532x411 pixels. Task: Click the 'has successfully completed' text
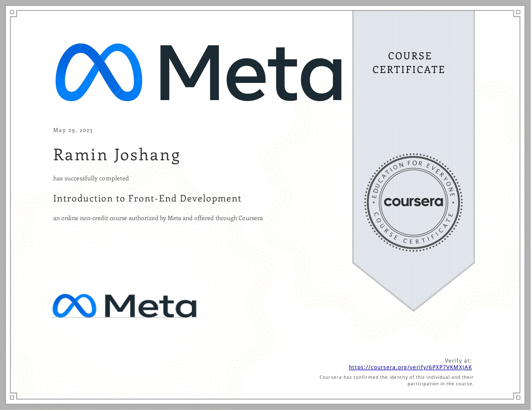click(x=91, y=178)
